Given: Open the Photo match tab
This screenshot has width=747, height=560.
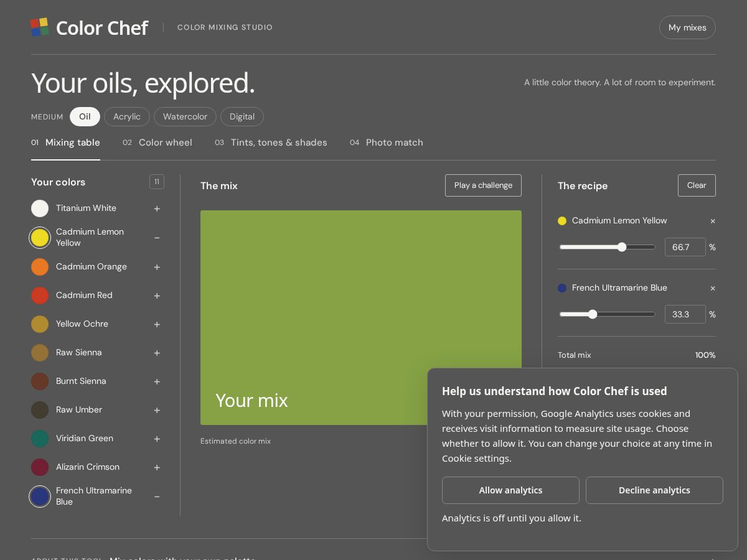Looking at the screenshot, I should (387, 142).
